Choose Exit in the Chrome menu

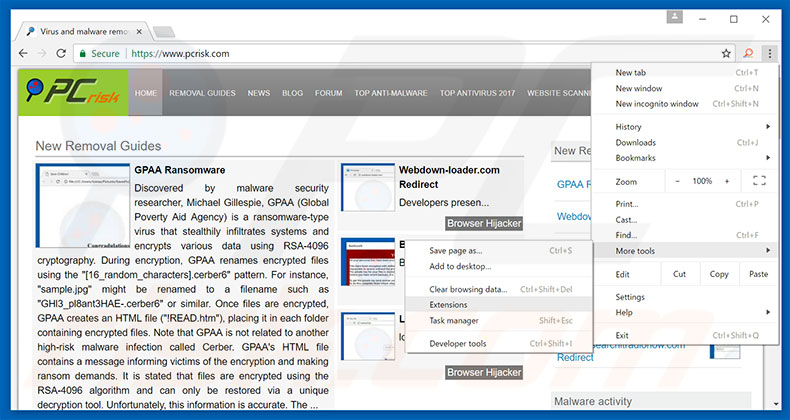click(x=686, y=335)
